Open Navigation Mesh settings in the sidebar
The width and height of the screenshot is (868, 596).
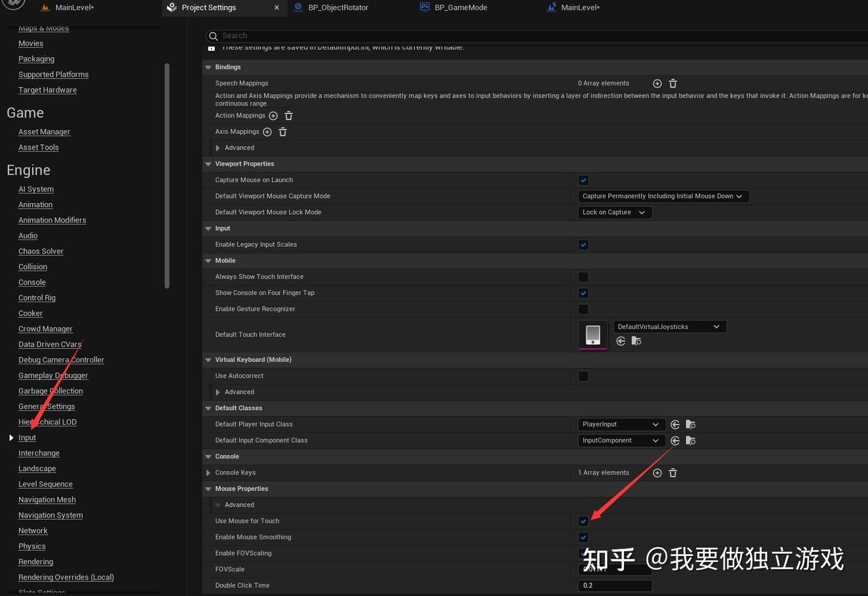(x=46, y=499)
